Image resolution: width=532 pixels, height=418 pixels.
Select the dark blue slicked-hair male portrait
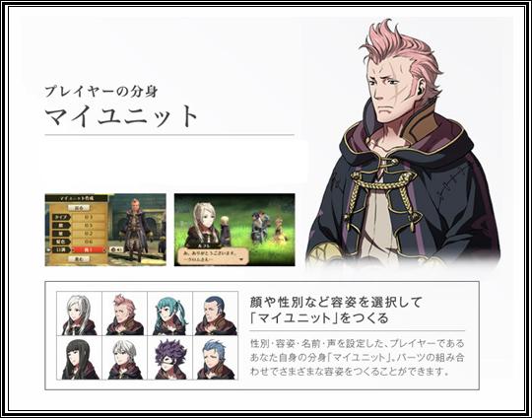(216, 313)
